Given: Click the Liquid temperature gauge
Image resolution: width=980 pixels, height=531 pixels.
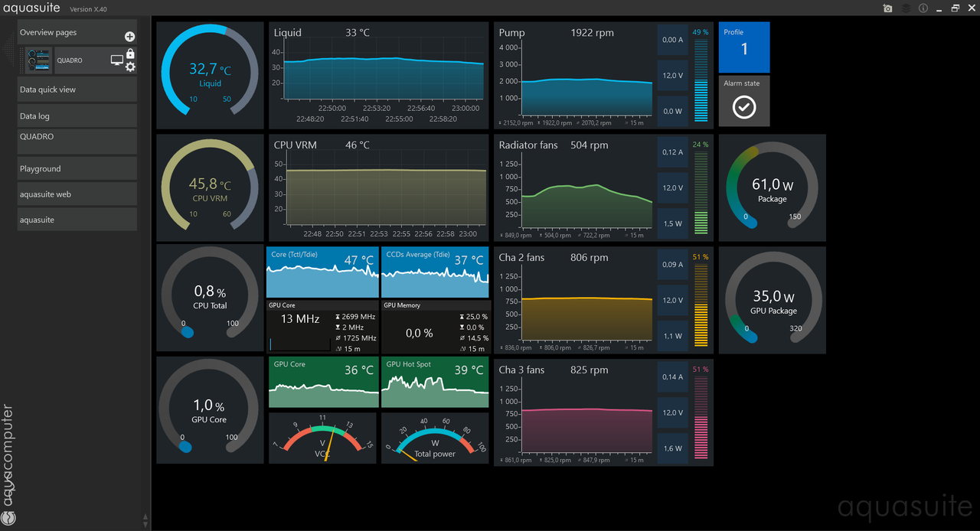Looking at the screenshot, I should pyautogui.click(x=210, y=75).
